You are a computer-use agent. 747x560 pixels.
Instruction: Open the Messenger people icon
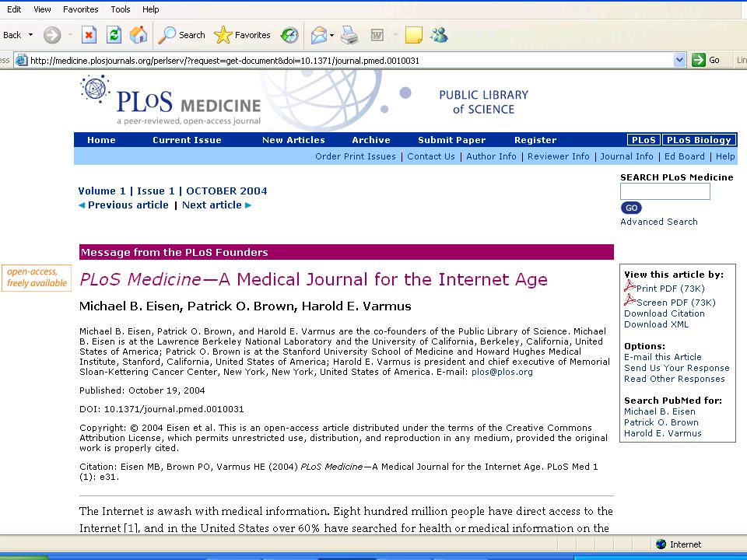coord(439,35)
